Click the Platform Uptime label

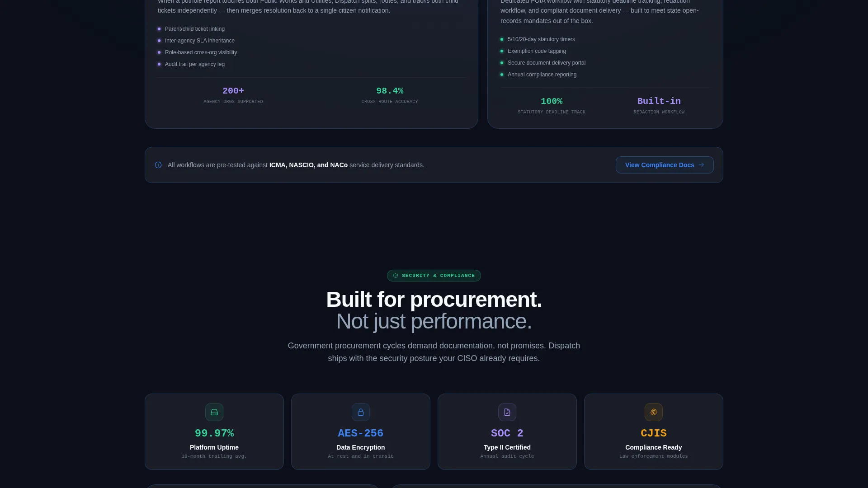(214, 447)
